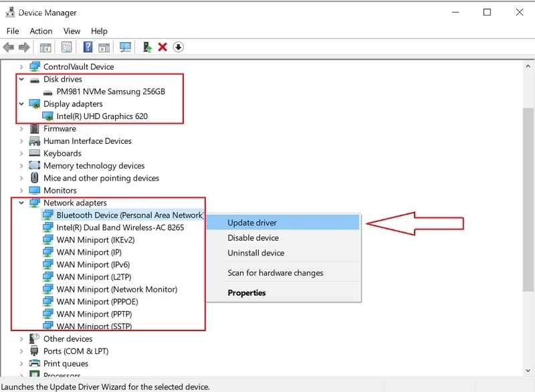Expand Mice and other pointing devices

pos(21,179)
